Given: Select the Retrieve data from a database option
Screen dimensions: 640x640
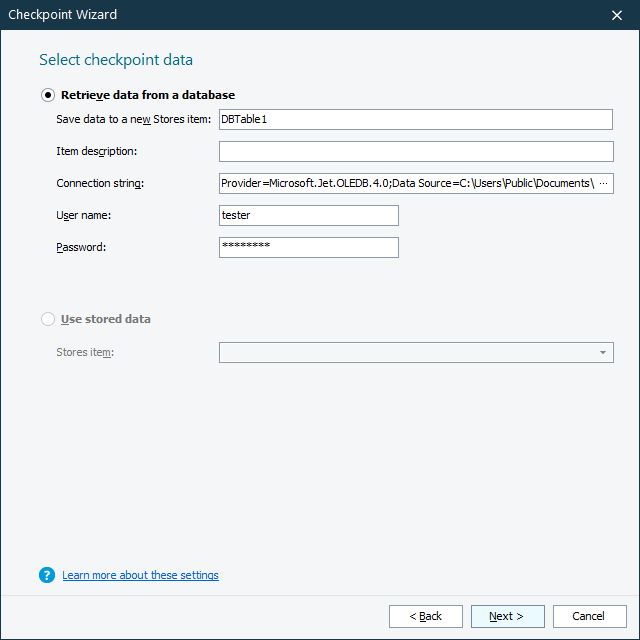Looking at the screenshot, I should (48, 95).
